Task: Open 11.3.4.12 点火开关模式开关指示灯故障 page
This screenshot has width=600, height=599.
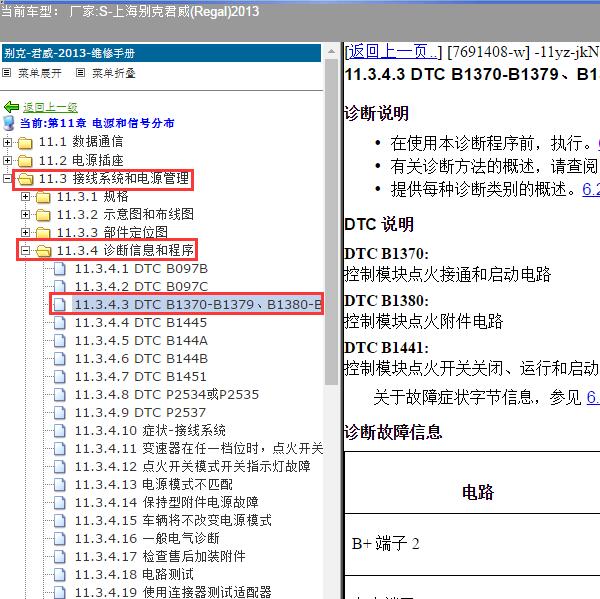Action: 192,467
